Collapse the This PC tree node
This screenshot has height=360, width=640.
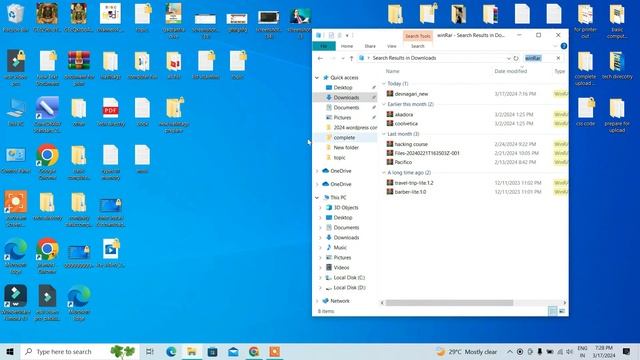tap(317, 198)
